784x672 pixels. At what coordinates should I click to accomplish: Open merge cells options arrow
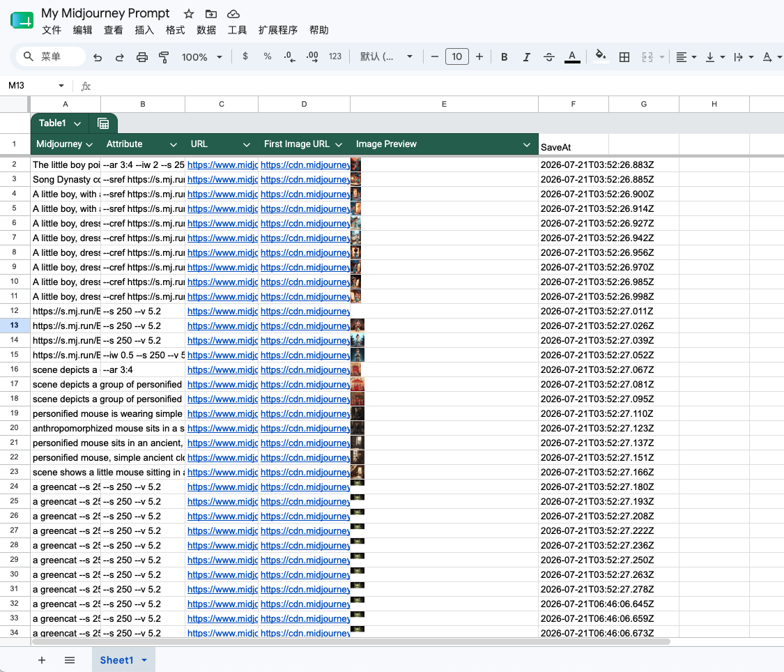(x=662, y=57)
